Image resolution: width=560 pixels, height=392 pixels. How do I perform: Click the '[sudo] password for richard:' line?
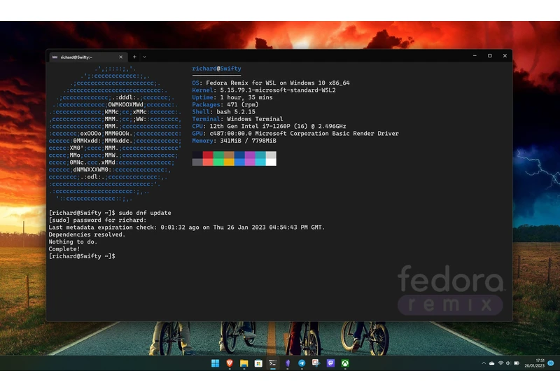pos(97,220)
